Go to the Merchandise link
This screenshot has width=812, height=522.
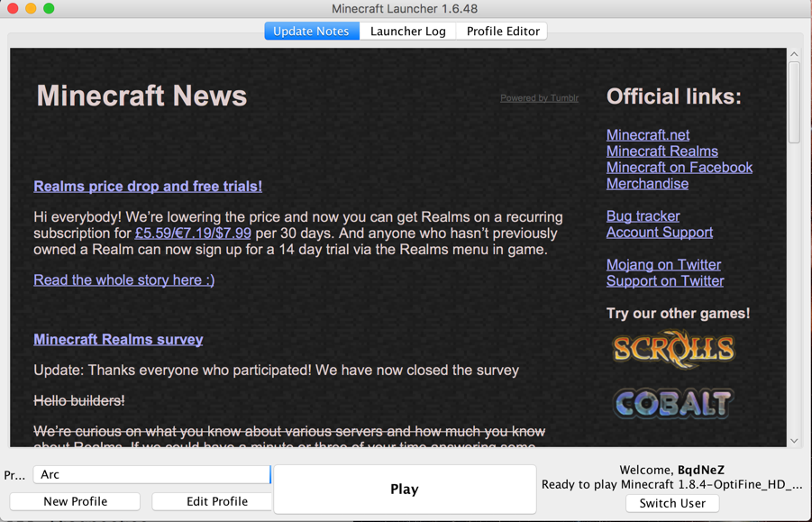coord(647,184)
